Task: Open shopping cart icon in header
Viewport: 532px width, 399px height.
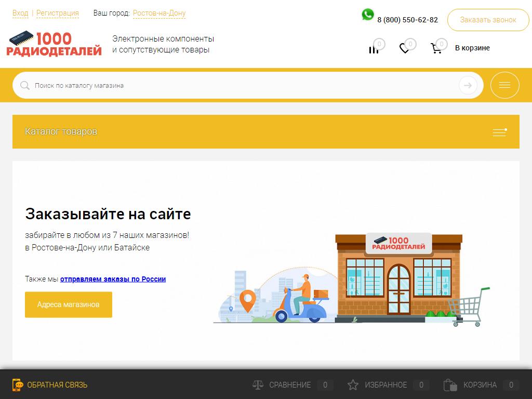Action: point(436,48)
